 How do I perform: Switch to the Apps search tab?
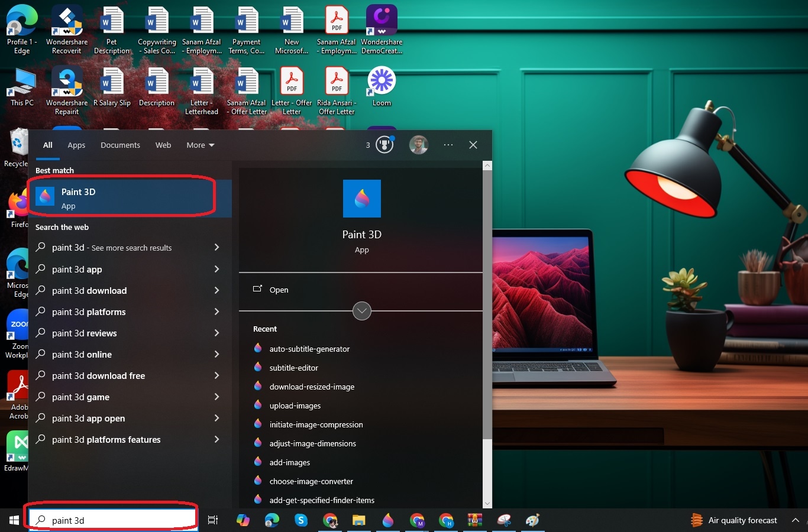[76, 145]
